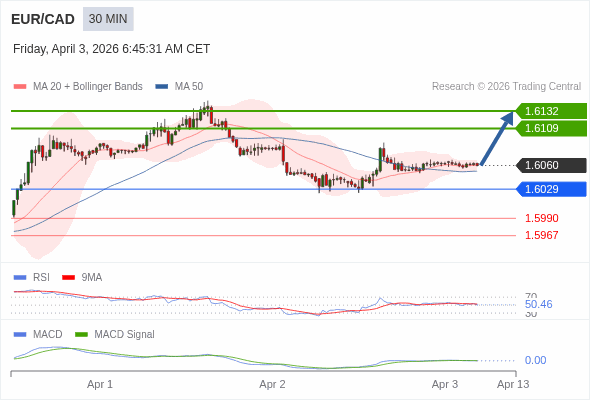Image resolution: width=590 pixels, height=400 pixels.
Task: Click the 1.6109 resistance price tag
Action: point(551,128)
